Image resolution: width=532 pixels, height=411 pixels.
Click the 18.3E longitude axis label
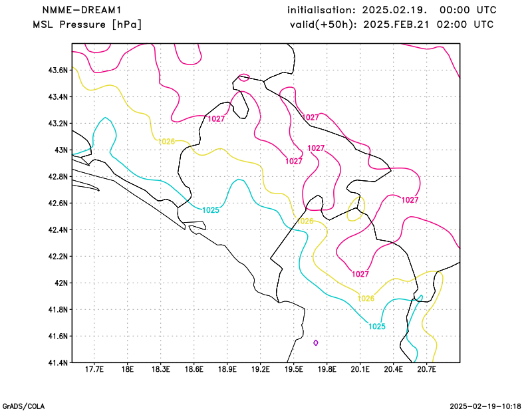pyautogui.click(x=161, y=369)
